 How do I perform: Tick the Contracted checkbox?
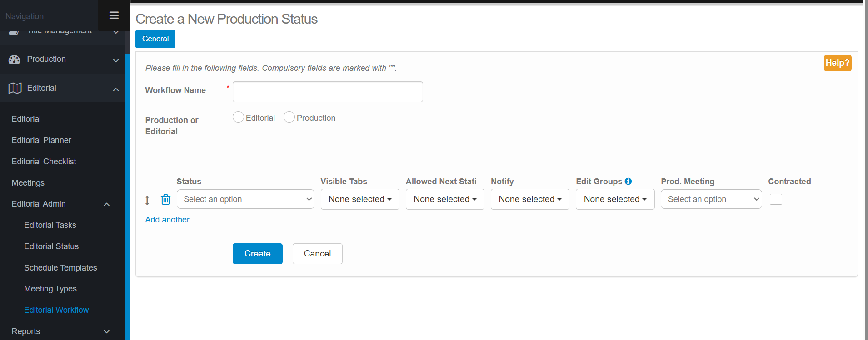[776, 199]
